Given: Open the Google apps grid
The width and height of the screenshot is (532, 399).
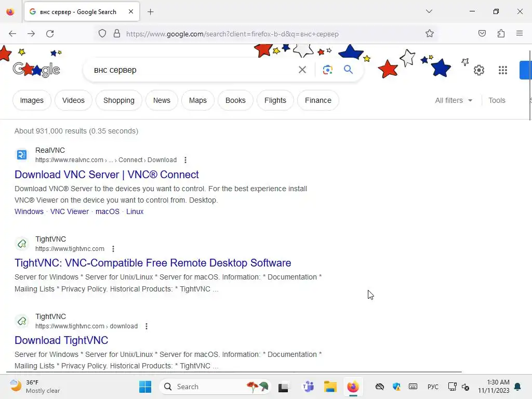Looking at the screenshot, I should point(502,70).
